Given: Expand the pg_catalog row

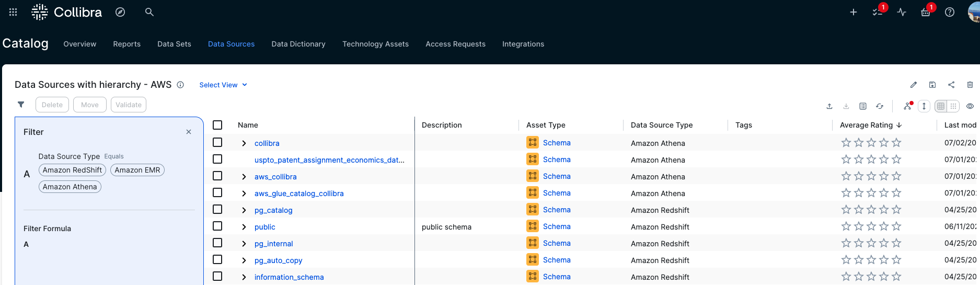Looking at the screenshot, I should click(244, 210).
